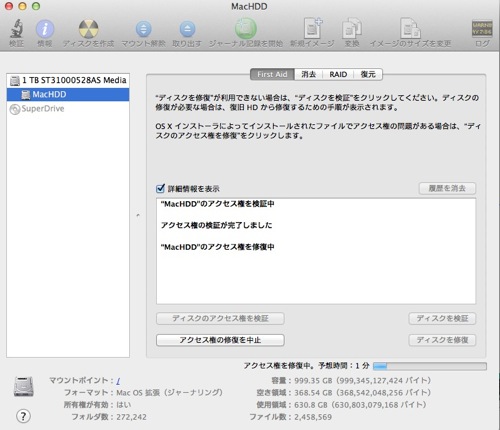Click the help question mark button
Viewport: 500px width, 430px height.
point(23,416)
